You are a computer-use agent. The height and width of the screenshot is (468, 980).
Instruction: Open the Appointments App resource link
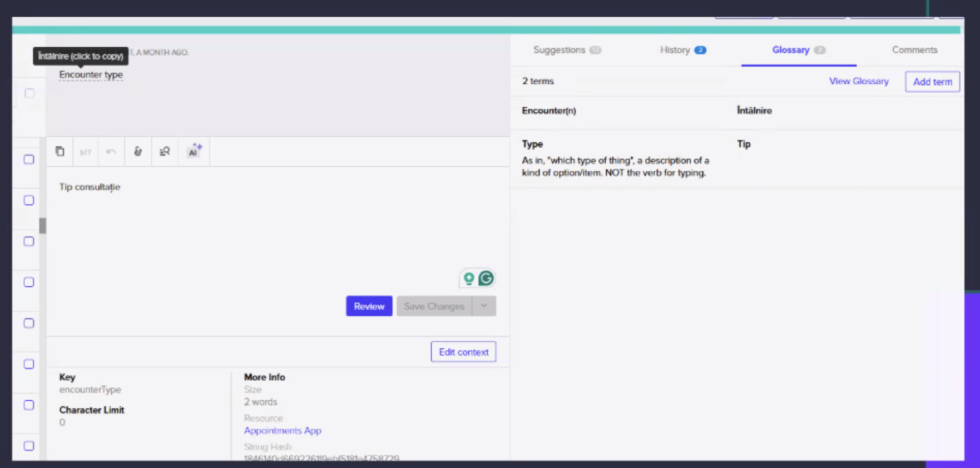click(283, 431)
